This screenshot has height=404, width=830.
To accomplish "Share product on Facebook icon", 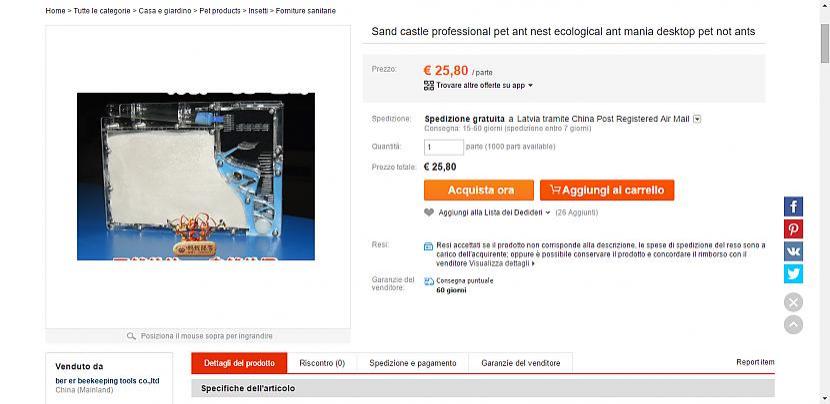I will tap(793, 207).
